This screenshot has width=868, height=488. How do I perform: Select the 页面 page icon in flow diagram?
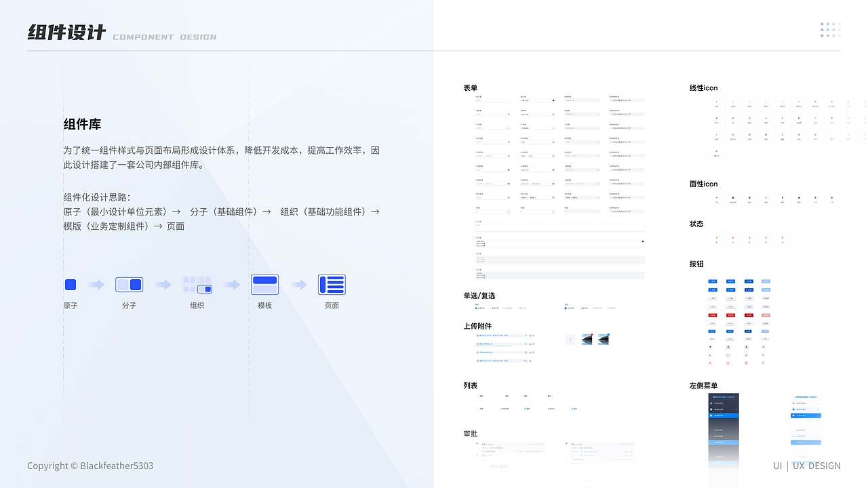(x=332, y=284)
